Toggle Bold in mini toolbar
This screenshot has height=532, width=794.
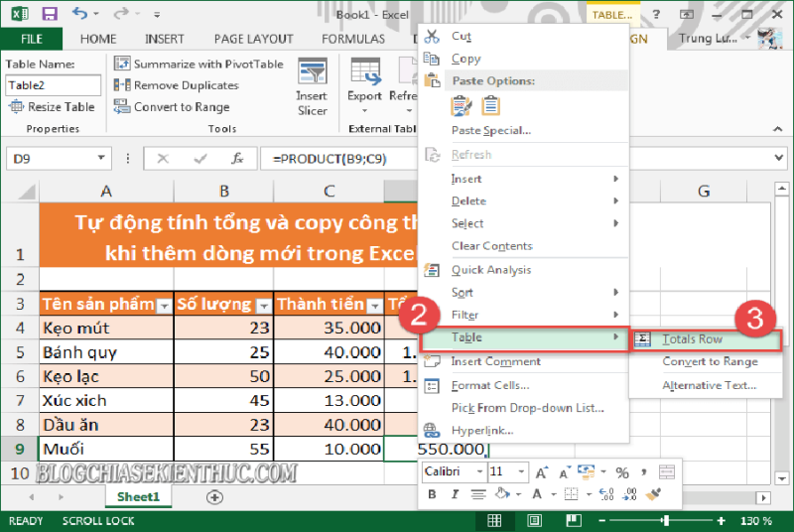(x=432, y=494)
